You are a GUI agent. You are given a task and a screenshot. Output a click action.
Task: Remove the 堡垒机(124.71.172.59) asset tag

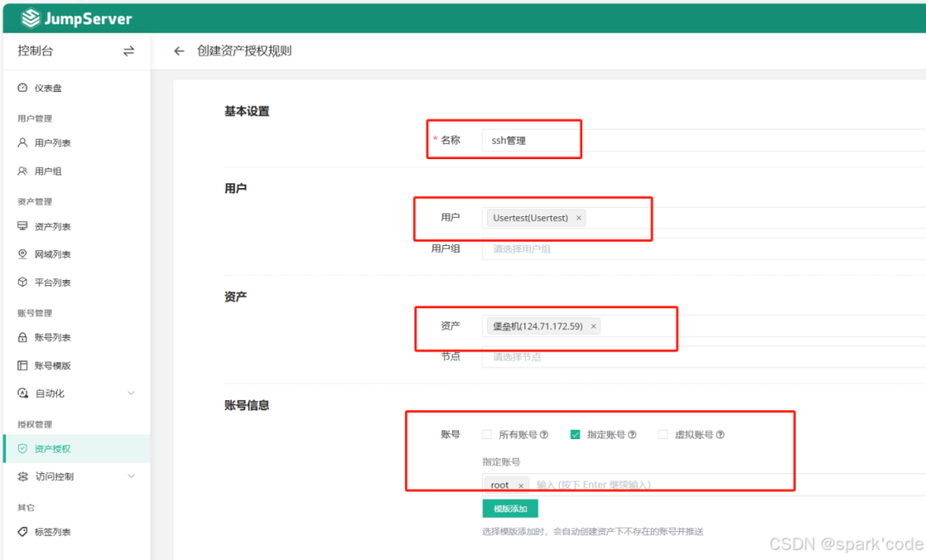coord(593,326)
